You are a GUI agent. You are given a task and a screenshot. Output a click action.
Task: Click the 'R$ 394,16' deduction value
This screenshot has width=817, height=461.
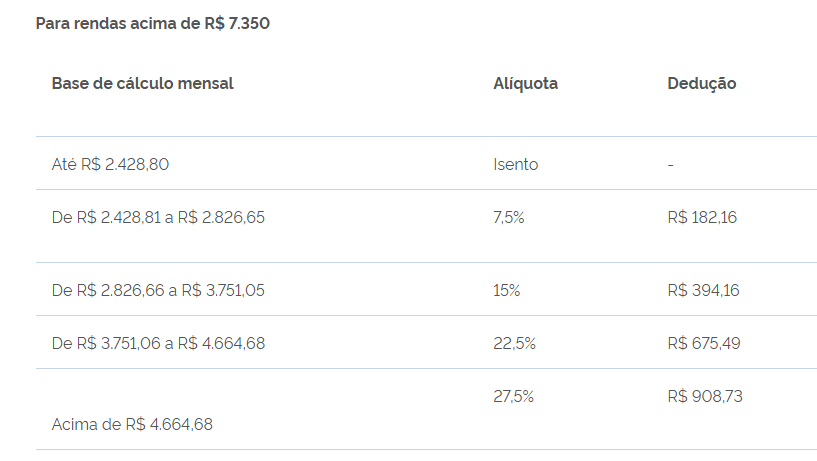[x=703, y=290]
